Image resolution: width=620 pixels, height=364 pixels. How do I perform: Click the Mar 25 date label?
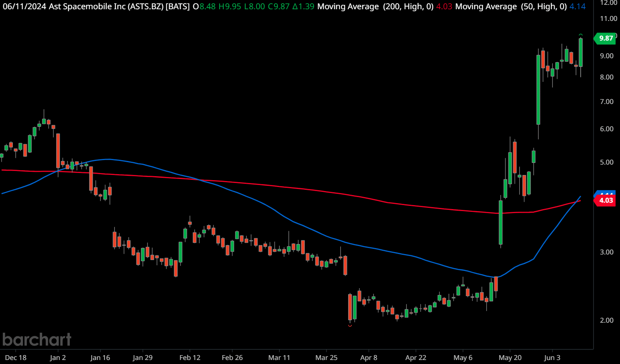coord(326,358)
